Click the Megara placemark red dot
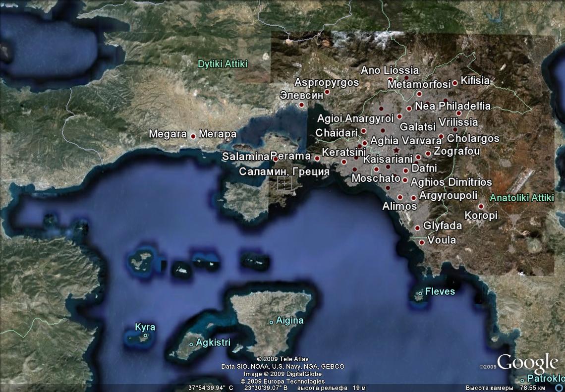Image resolution: width=565 pixels, height=392 pixels. [x=193, y=135]
